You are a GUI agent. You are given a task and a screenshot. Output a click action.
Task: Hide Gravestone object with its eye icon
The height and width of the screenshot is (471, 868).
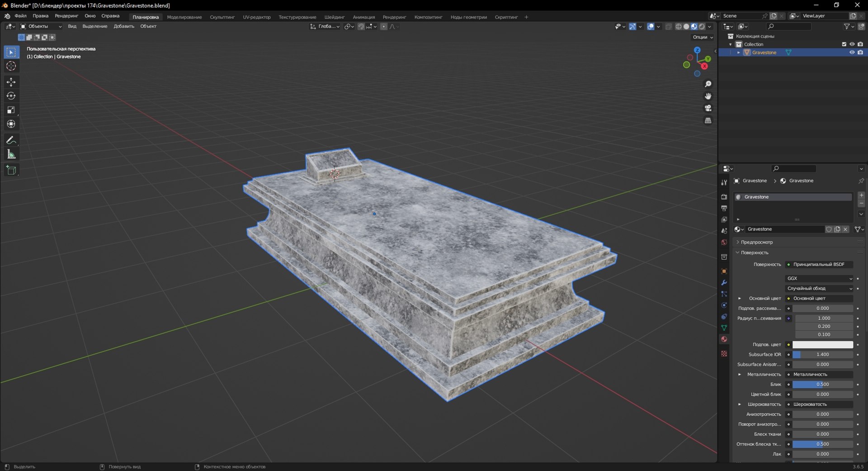852,52
